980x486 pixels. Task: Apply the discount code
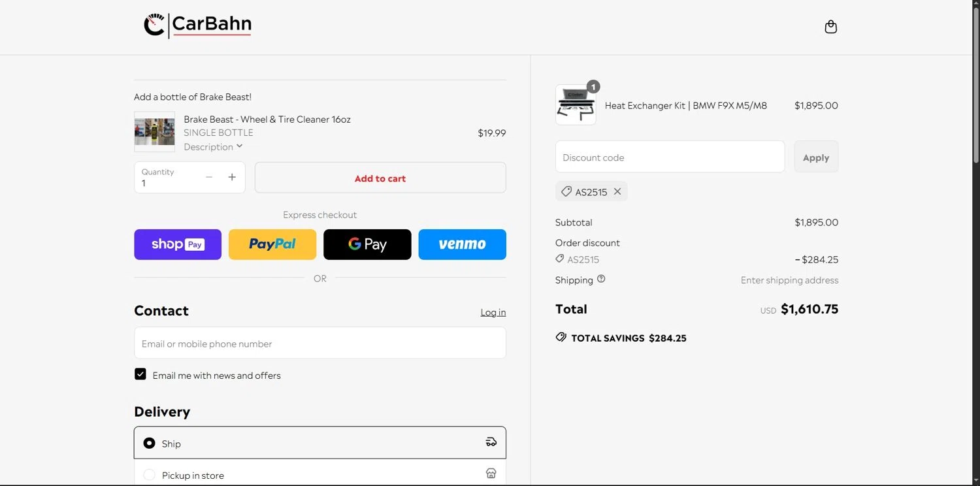pos(816,157)
